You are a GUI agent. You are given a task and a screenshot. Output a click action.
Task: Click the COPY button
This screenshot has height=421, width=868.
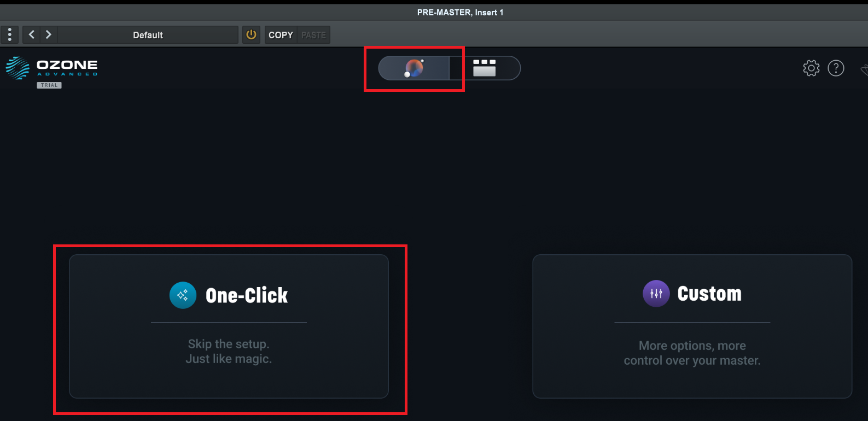[281, 35]
